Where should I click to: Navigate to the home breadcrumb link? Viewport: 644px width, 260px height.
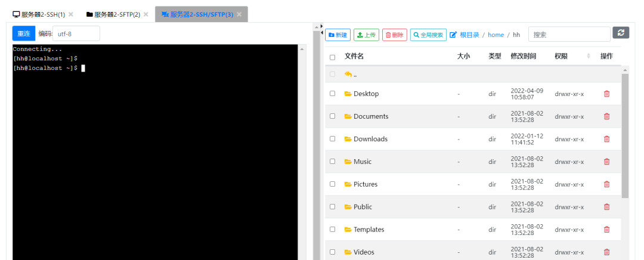click(x=496, y=35)
